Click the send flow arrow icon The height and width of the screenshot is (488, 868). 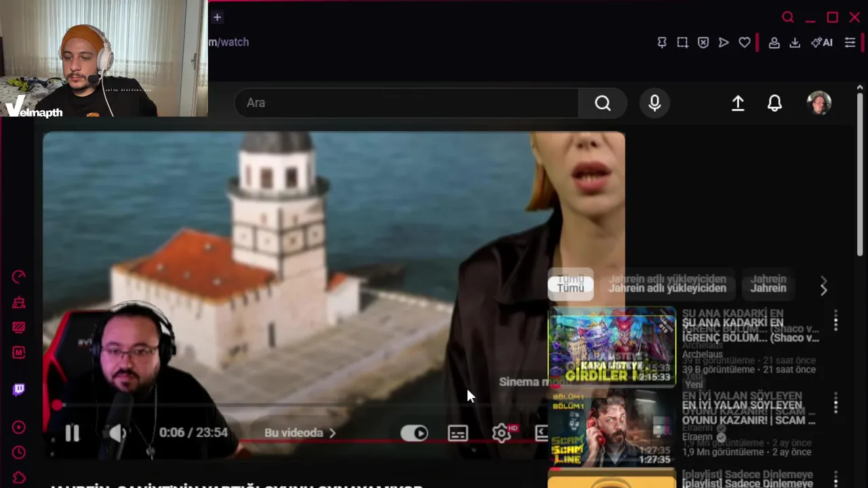coord(724,43)
